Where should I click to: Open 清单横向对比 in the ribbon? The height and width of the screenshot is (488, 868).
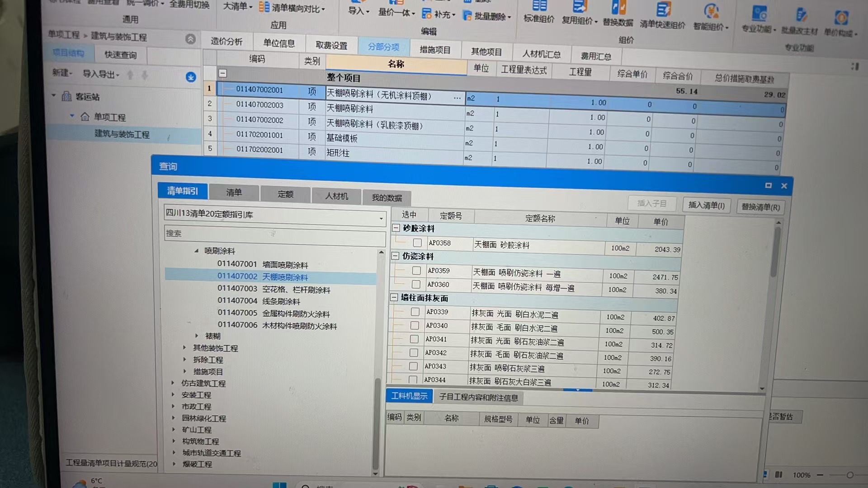point(292,8)
